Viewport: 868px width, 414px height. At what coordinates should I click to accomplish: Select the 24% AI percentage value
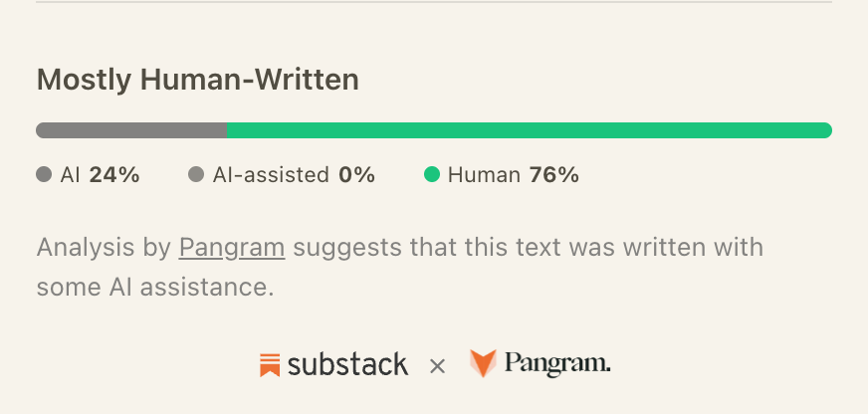(114, 175)
